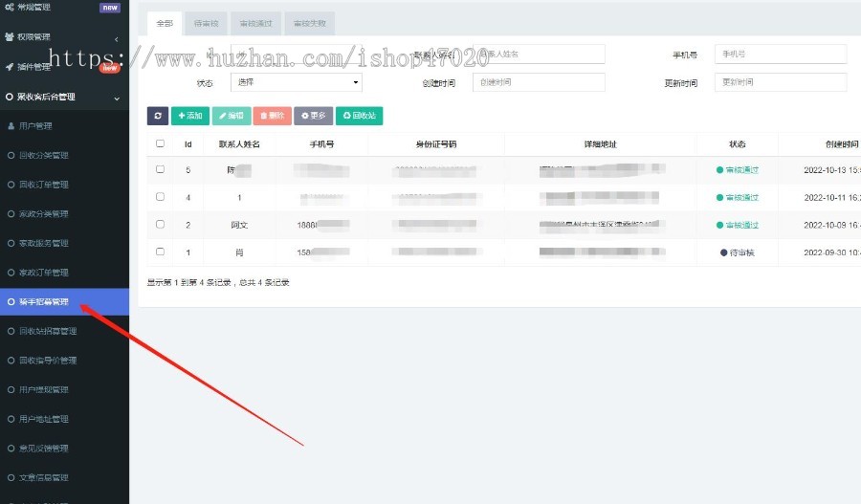Tick the select-all checkbox in the table header
Image resolution: width=861 pixels, height=504 pixels.
161,143
